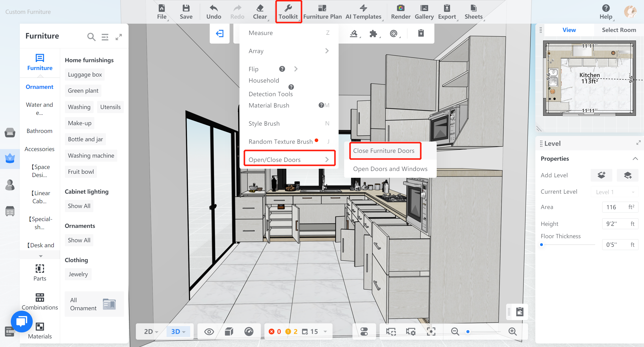Open Materials in the sidebar
Image resolution: width=644 pixels, height=347 pixels.
click(40, 331)
